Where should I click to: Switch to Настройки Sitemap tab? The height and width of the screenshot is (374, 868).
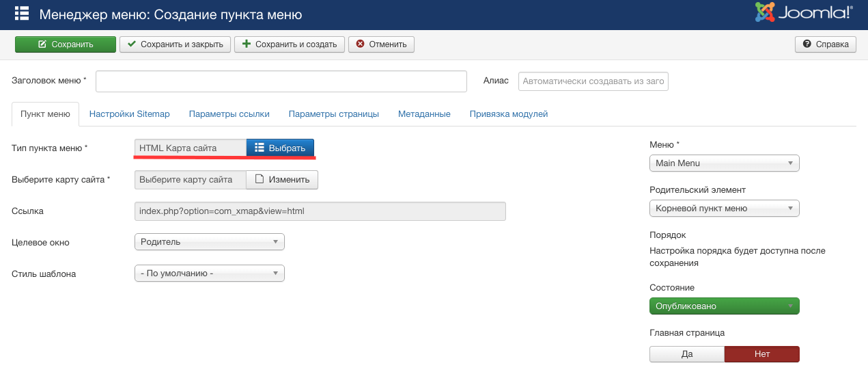(129, 114)
